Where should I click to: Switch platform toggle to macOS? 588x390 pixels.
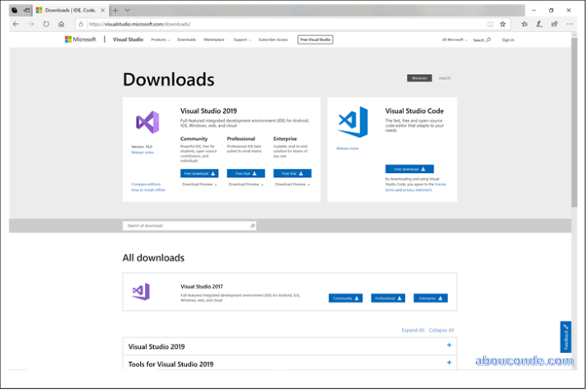(445, 78)
